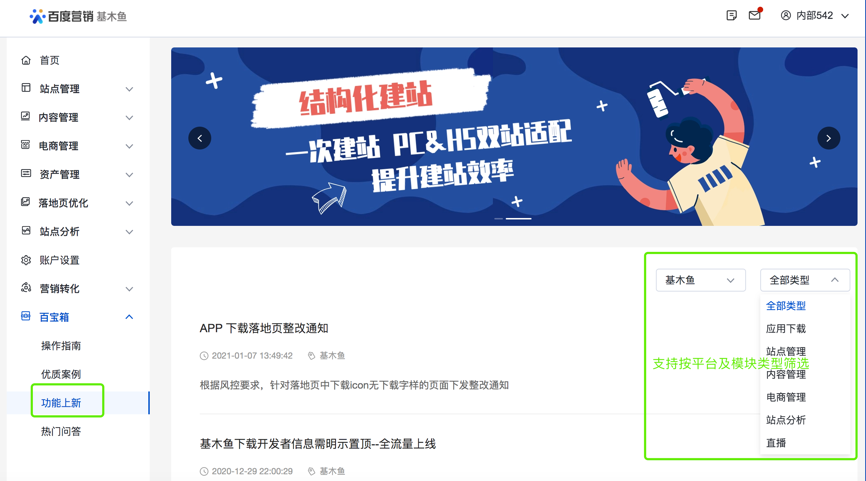Open the APP 下载落地页整改通知 article
The height and width of the screenshot is (481, 866).
coord(264,328)
